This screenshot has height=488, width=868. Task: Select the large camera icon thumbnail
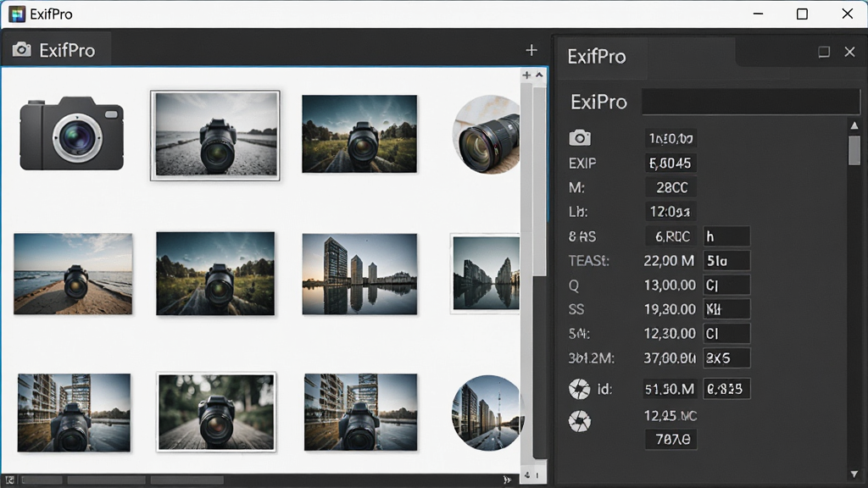point(72,133)
